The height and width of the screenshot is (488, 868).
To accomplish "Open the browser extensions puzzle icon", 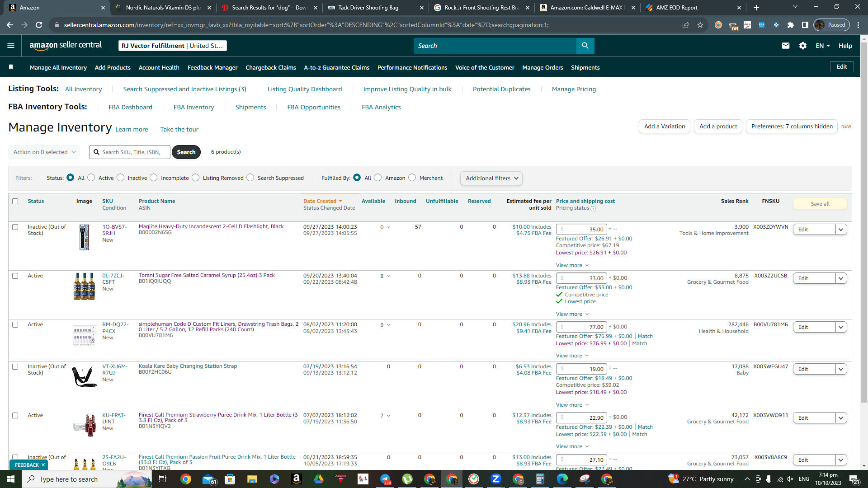I will [791, 25].
